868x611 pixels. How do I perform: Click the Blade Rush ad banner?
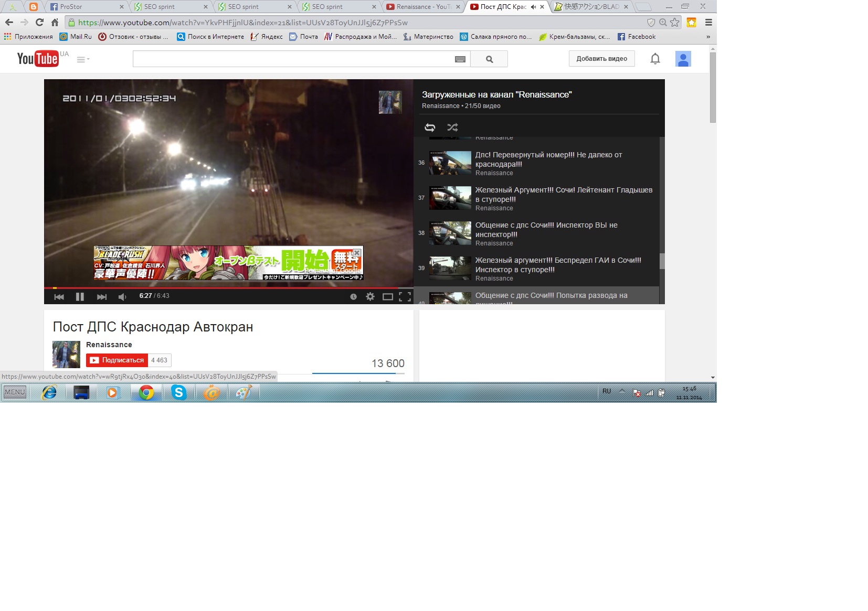coord(228,263)
